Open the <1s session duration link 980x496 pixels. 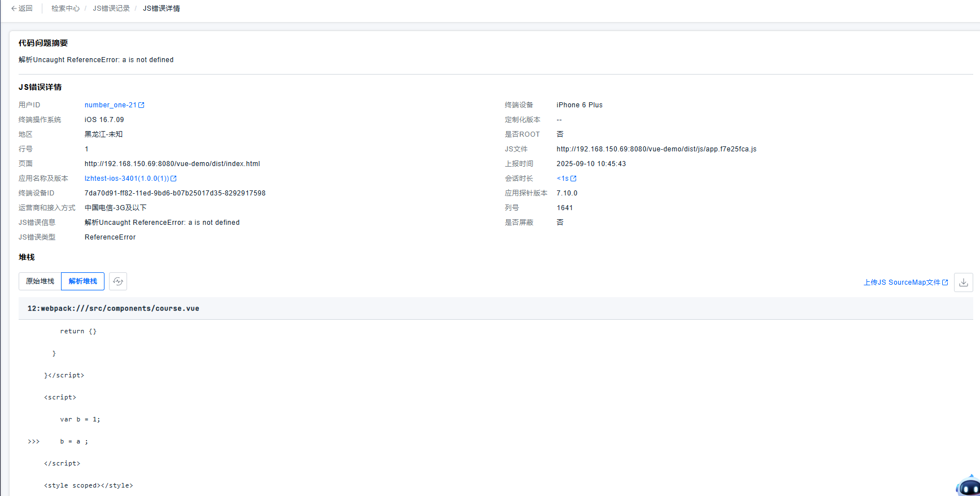pyautogui.click(x=563, y=179)
